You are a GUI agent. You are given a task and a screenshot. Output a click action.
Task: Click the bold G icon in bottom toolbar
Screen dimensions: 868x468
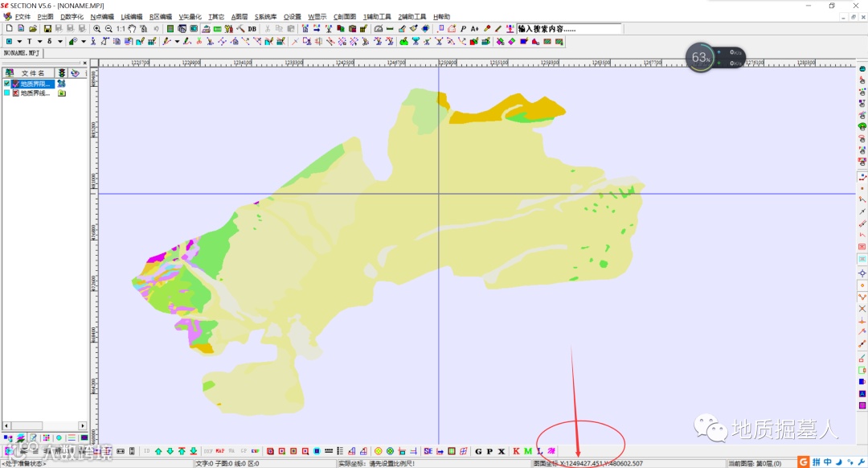coord(478,451)
